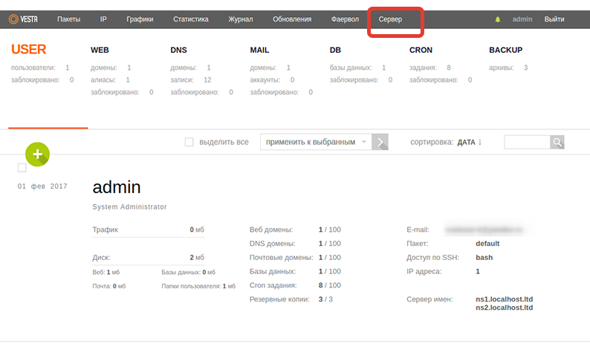Screen dimensions: 590x364
Task: Click the search magnifier icon
Action: 557,142
